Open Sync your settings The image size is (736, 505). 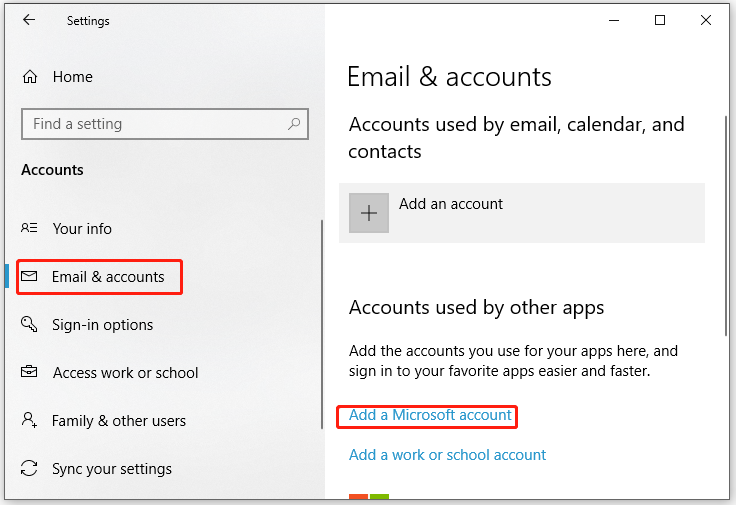[x=112, y=469]
